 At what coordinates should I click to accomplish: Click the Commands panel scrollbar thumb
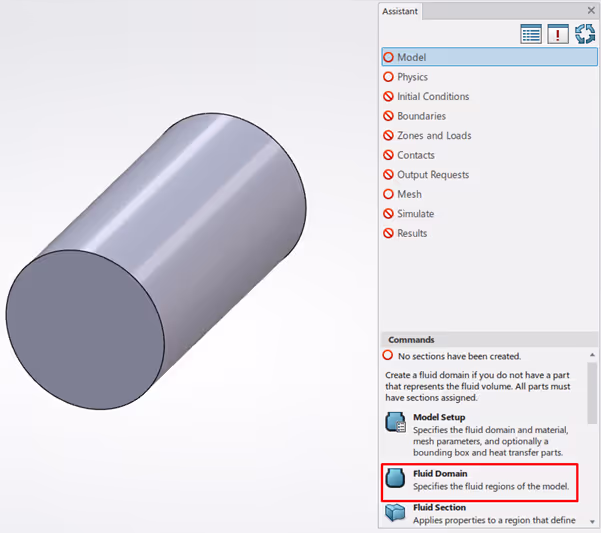click(x=592, y=393)
